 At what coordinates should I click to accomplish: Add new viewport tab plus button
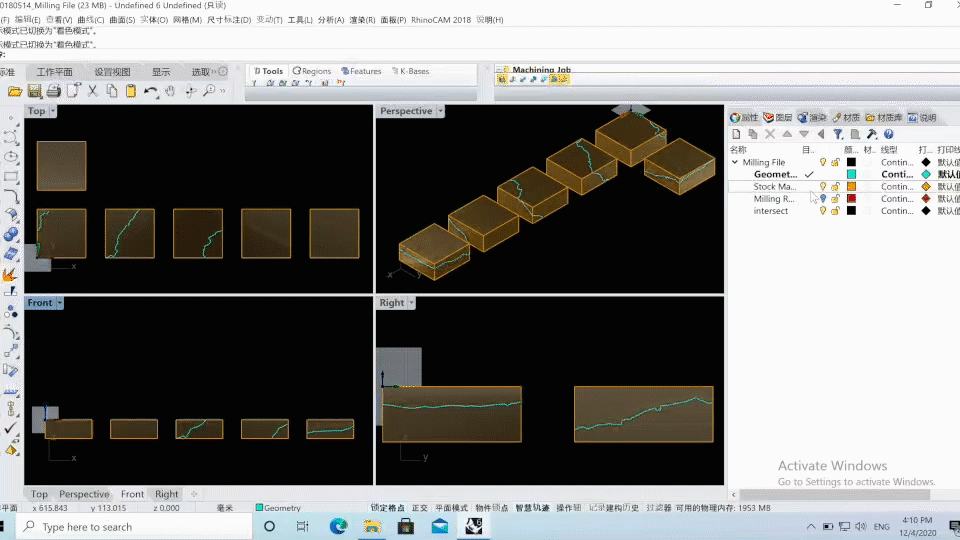(x=194, y=494)
